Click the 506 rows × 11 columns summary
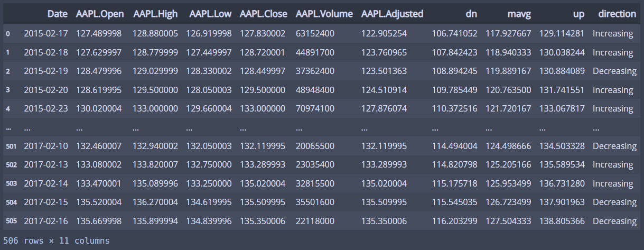Image resolution: width=644 pixels, height=250 pixels. pos(57,240)
